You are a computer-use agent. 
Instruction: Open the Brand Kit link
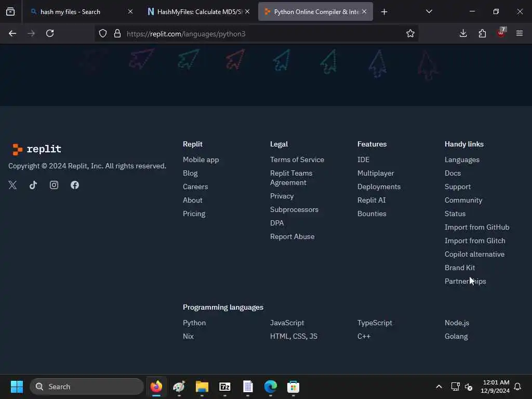(x=460, y=268)
